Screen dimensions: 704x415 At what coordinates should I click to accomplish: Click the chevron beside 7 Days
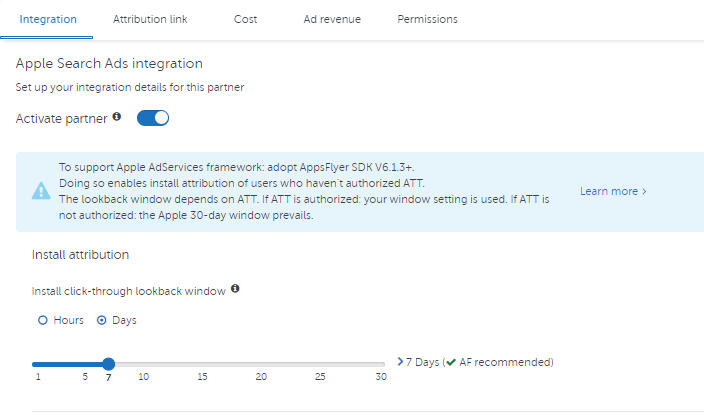pos(400,362)
